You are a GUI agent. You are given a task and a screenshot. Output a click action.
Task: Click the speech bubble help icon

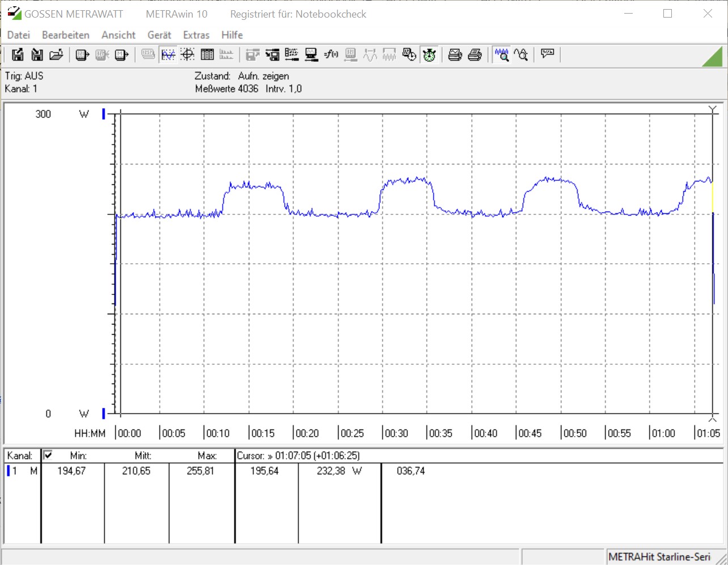[547, 54]
